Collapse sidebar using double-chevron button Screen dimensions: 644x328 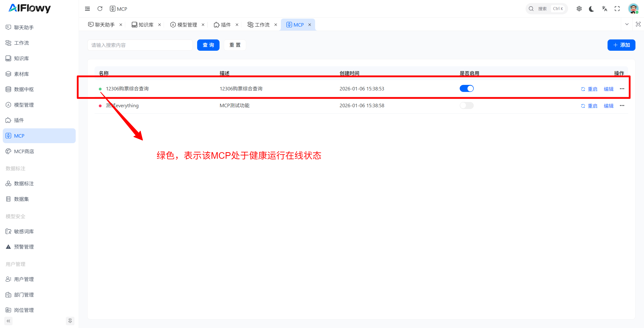pyautogui.click(x=8, y=321)
